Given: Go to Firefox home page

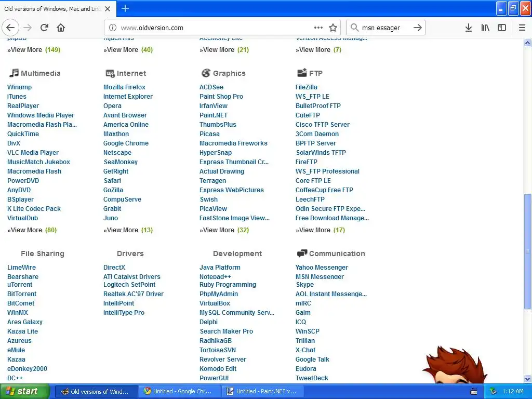Looking at the screenshot, I should [x=61, y=28].
